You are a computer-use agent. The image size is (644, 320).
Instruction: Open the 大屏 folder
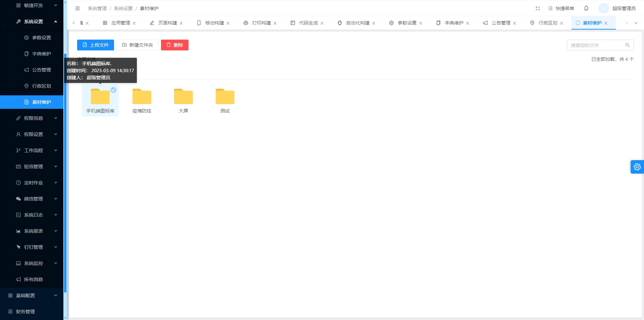pyautogui.click(x=183, y=97)
